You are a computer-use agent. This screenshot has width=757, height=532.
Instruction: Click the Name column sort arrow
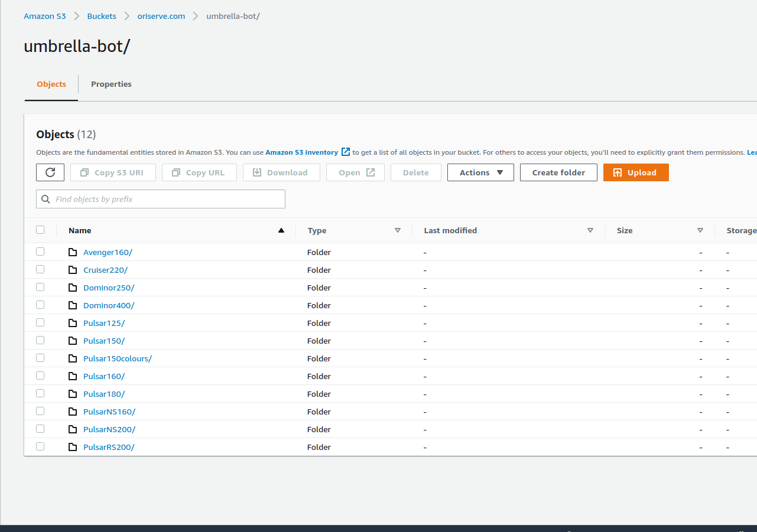click(281, 230)
